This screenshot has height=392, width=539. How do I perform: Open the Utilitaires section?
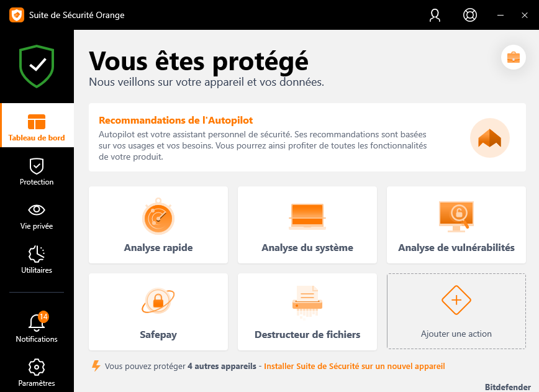[x=37, y=260]
